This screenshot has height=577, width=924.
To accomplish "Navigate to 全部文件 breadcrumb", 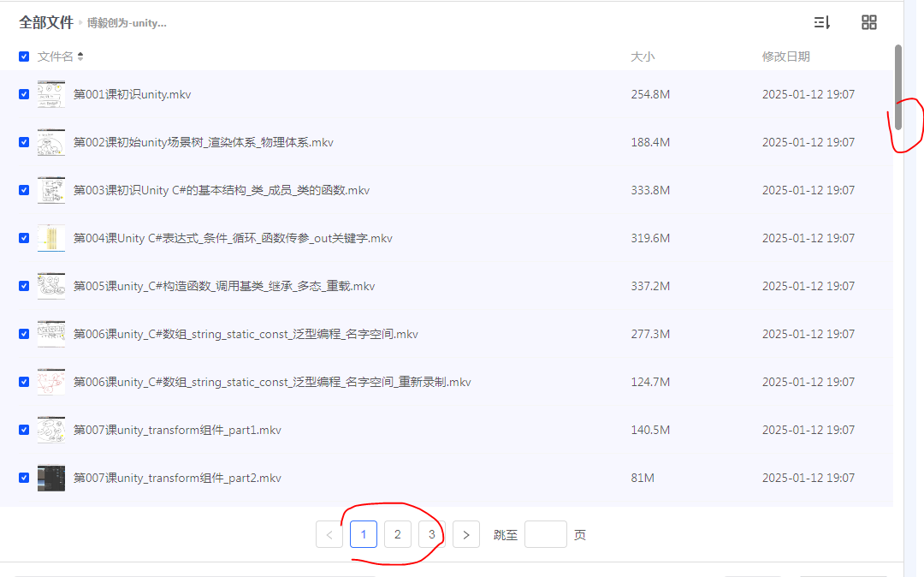I will point(46,23).
